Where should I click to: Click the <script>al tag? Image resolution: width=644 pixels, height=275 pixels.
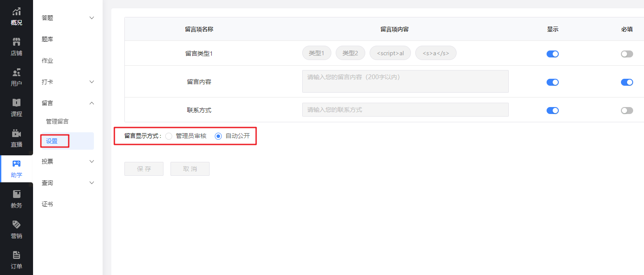point(390,53)
